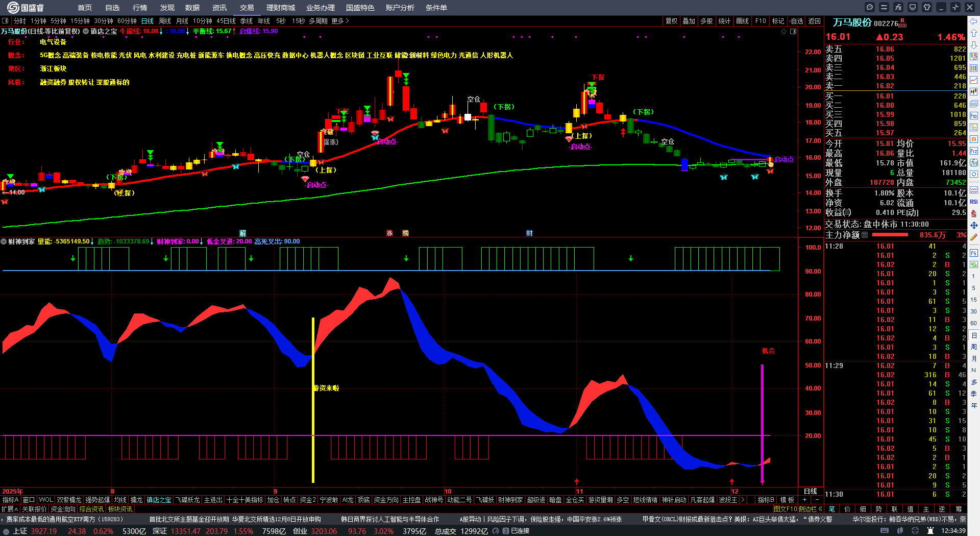Open the 图文F10 link
980x536 pixels.
[785, 509]
